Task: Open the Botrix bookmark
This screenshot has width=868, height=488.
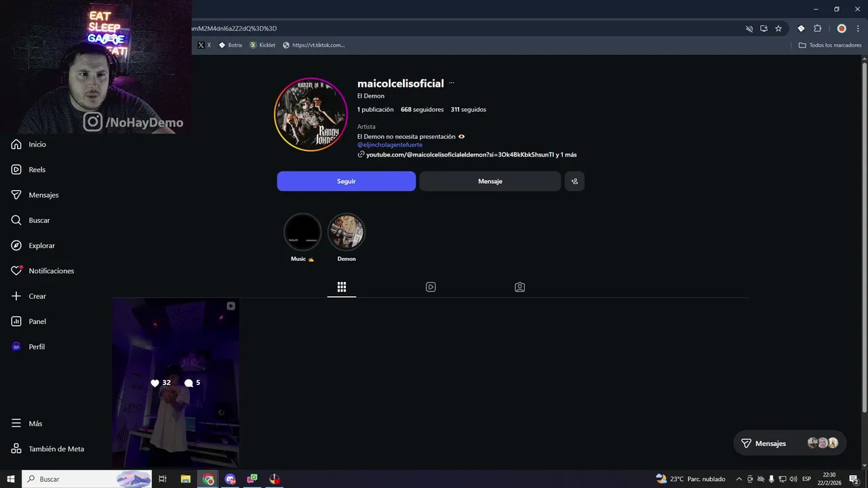Action: click(x=231, y=45)
